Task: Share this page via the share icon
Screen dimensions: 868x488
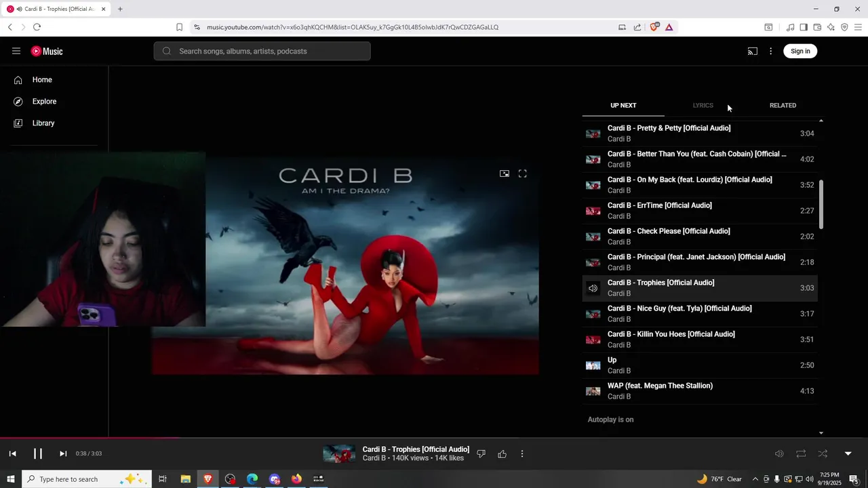Action: 637,27
